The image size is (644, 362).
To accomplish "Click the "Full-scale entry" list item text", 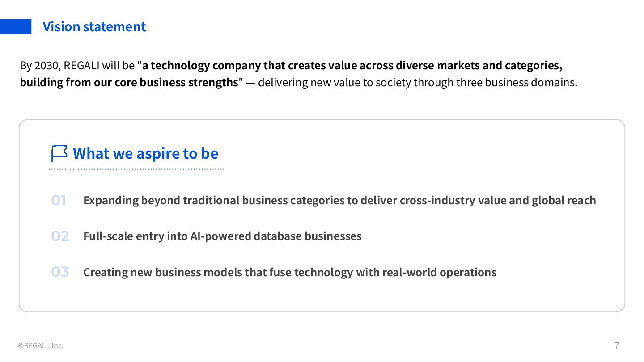I will coord(222,236).
